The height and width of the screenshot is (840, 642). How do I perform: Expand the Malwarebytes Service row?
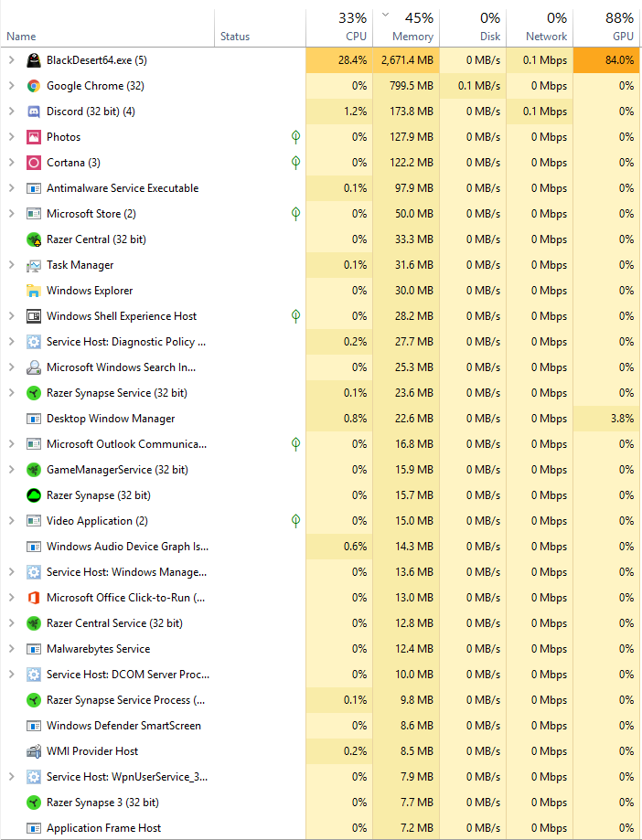(x=11, y=649)
